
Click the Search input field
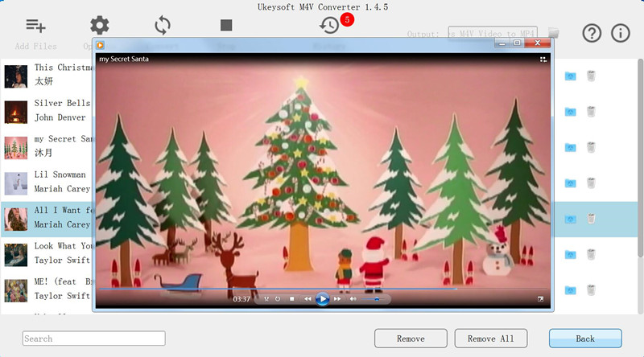point(94,339)
